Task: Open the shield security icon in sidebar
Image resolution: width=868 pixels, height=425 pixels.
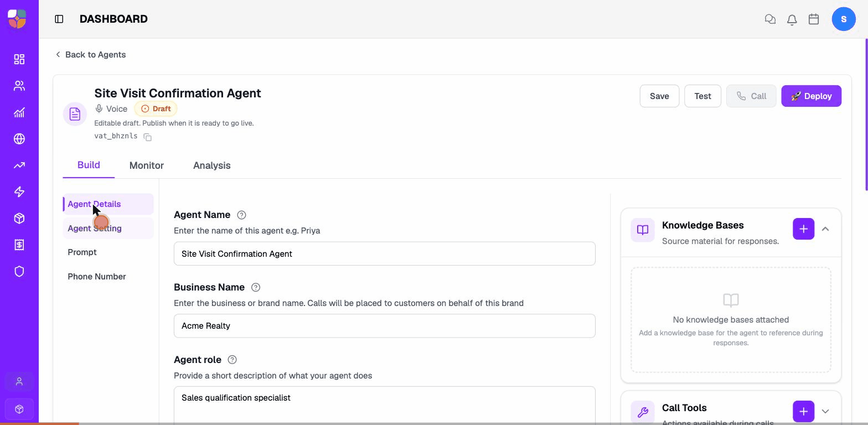Action: (x=19, y=272)
